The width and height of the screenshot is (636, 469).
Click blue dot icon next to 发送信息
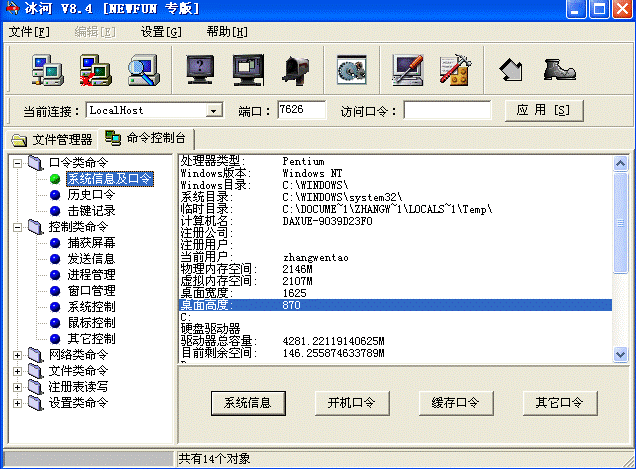(x=55, y=259)
